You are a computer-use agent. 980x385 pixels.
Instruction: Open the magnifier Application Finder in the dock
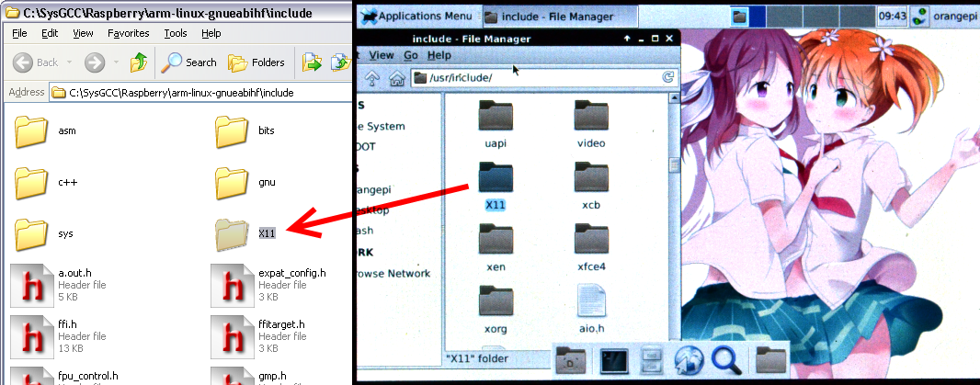(x=726, y=360)
